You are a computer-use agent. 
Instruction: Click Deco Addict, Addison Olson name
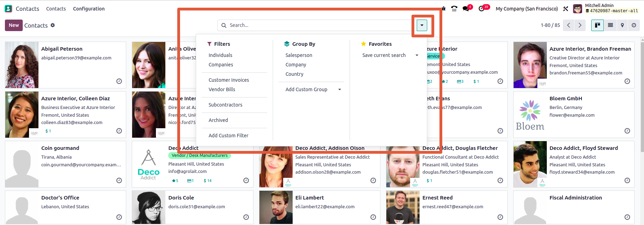[330, 148]
